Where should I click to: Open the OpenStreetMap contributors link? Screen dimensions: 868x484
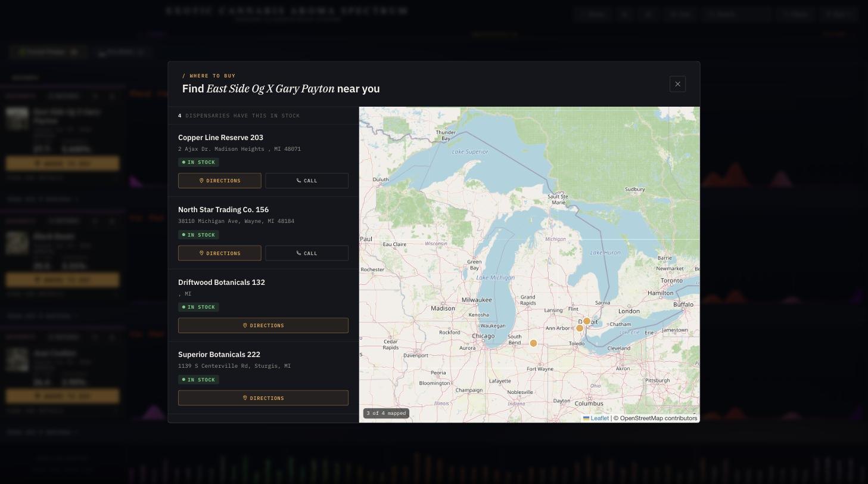click(x=659, y=418)
